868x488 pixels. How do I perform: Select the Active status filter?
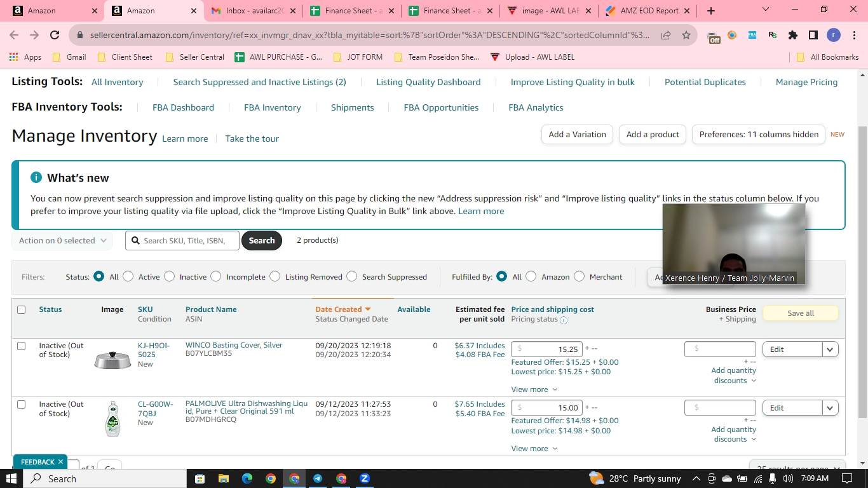128,276
